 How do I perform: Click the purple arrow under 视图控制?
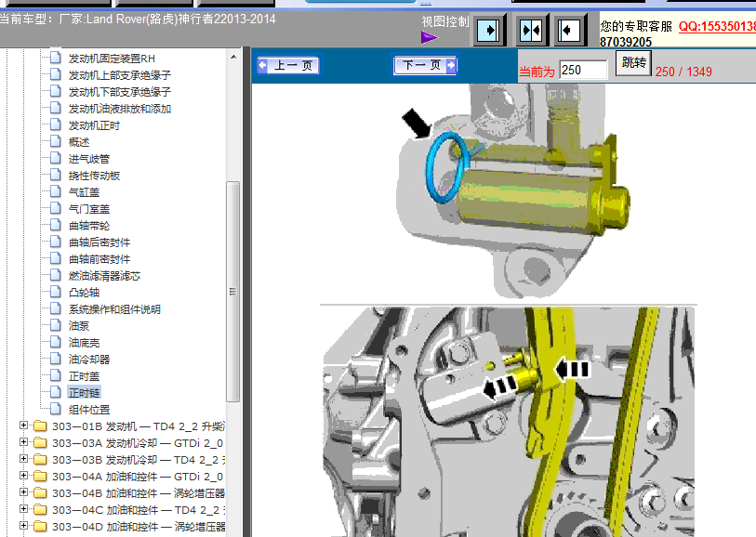[x=429, y=37]
